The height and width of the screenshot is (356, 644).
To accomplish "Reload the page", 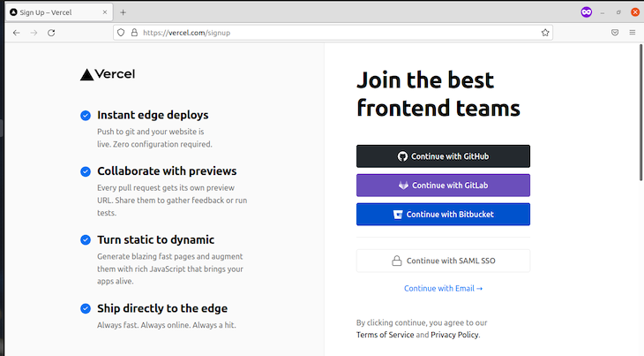I will point(51,33).
